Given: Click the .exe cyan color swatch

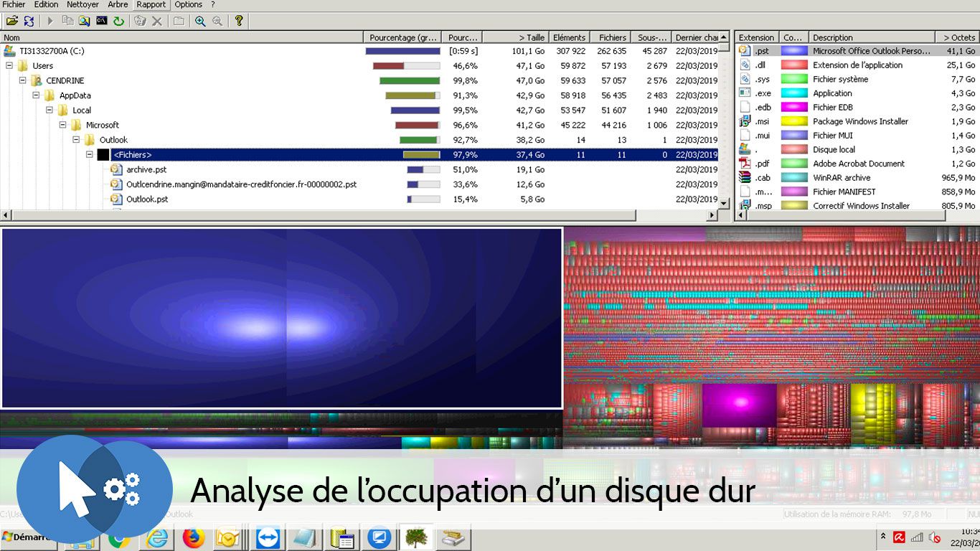Looking at the screenshot, I should coord(793,93).
